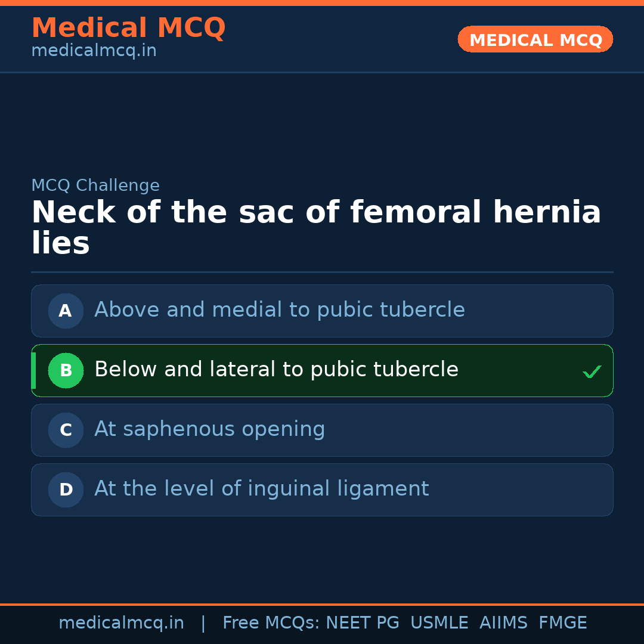Viewport: 644px width, 644px height.
Task: Open the medicalmcq.in link under header title
Action: pyautogui.click(x=94, y=51)
